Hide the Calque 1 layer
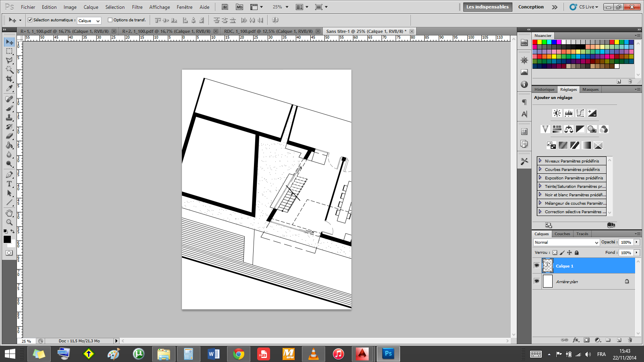644x362 pixels. (537, 265)
